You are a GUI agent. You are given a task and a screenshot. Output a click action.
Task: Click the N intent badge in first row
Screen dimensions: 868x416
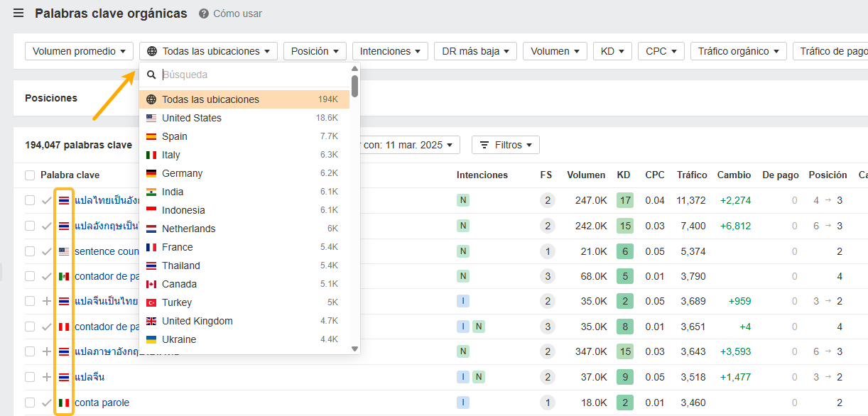point(463,200)
